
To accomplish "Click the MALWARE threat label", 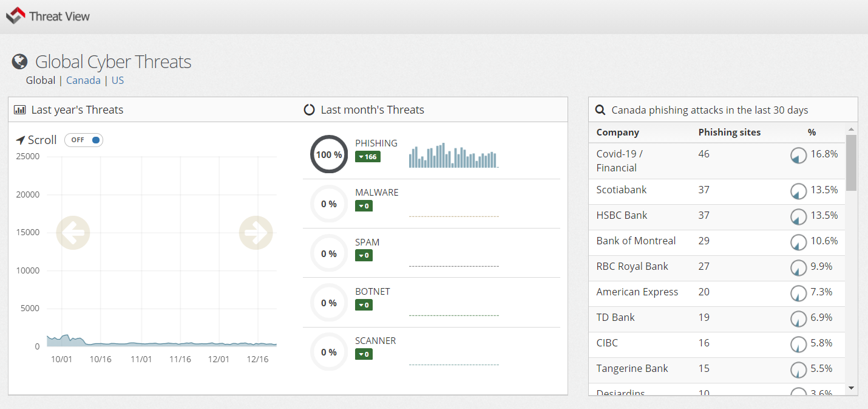I will coord(377,193).
